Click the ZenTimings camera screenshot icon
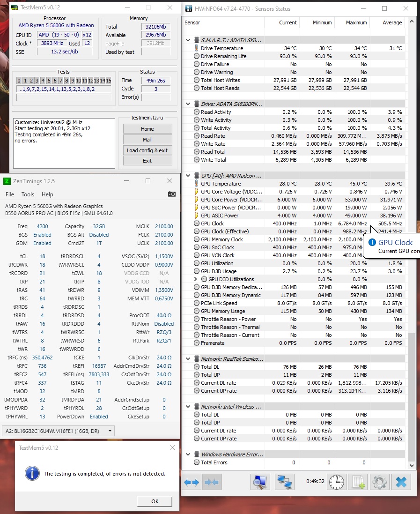Viewport: 420px width, 514px height. coord(172,194)
